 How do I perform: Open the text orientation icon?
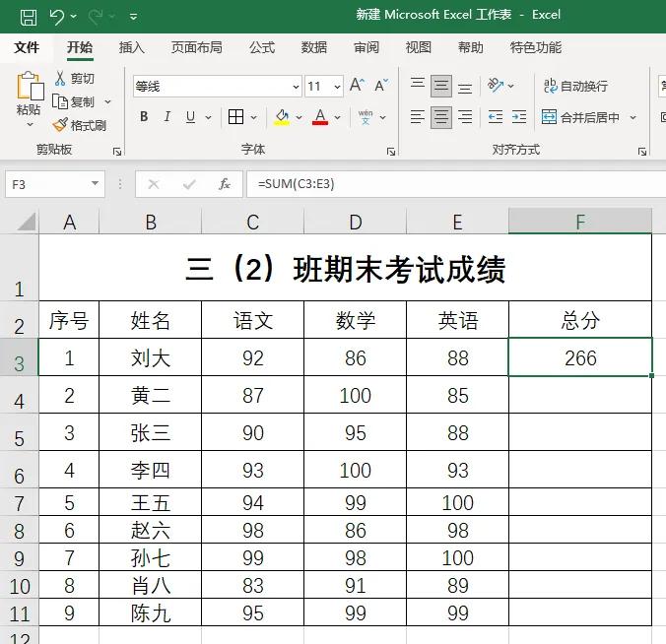(496, 86)
